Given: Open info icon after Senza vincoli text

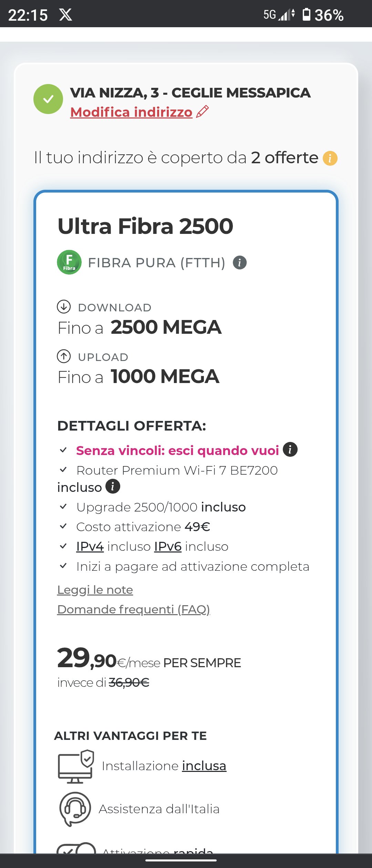Looking at the screenshot, I should click(x=290, y=449).
